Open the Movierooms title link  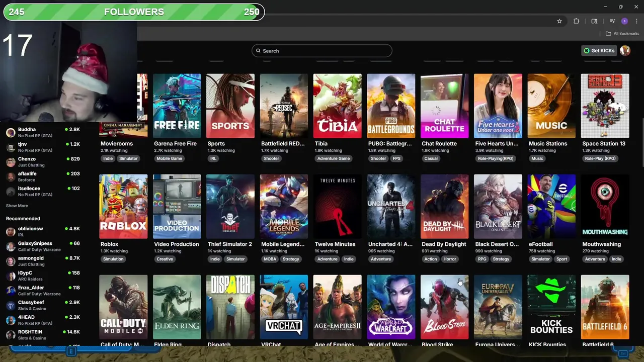[117, 144]
